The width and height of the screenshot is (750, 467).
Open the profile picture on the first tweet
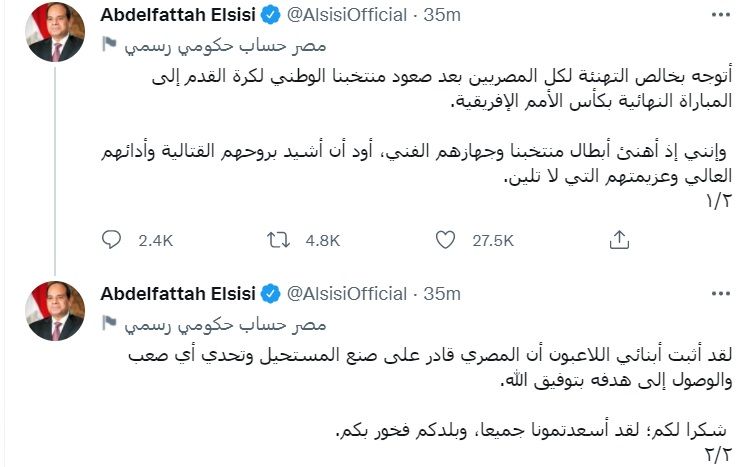point(54,31)
